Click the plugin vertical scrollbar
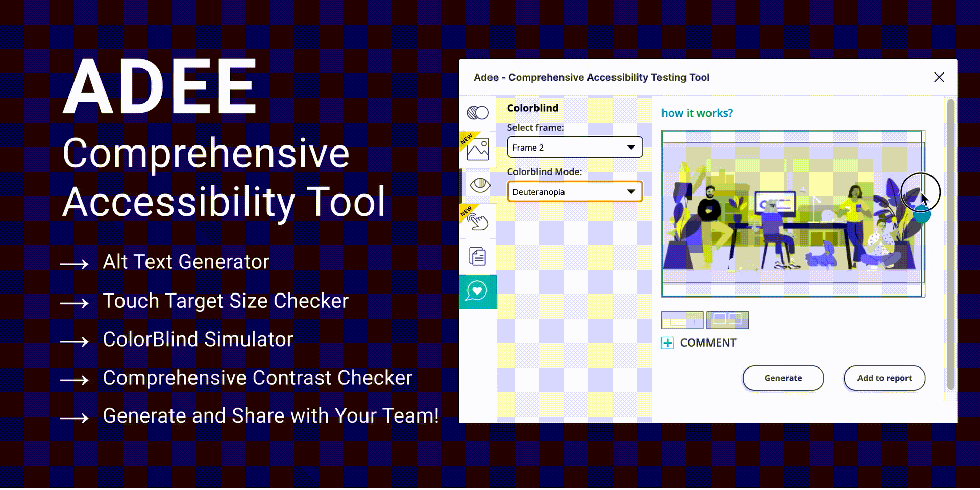The width and height of the screenshot is (980, 490). [950, 245]
